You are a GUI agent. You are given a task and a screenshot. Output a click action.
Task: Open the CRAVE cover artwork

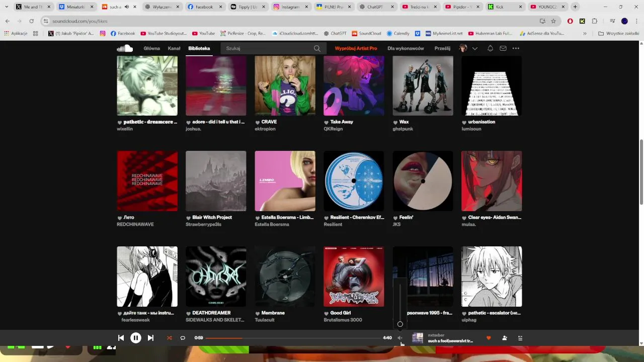point(285,85)
